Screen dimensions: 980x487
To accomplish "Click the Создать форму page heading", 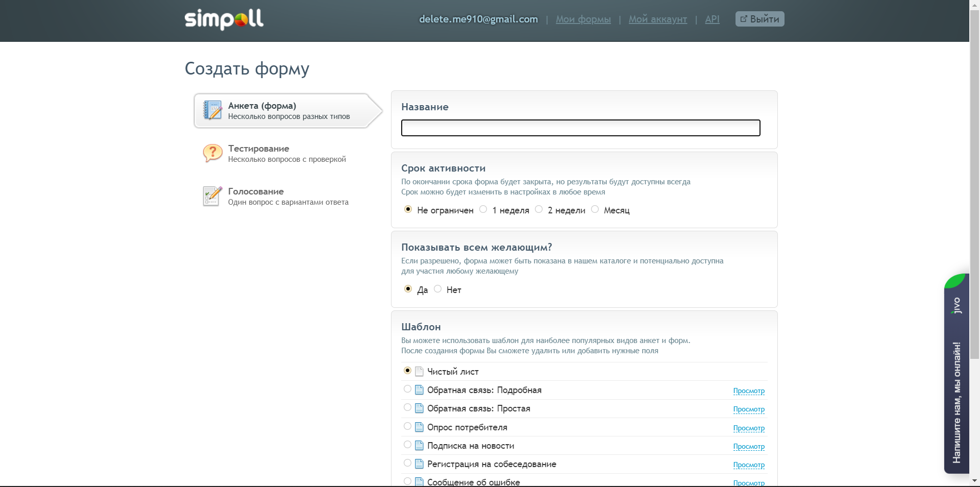I will (247, 69).
